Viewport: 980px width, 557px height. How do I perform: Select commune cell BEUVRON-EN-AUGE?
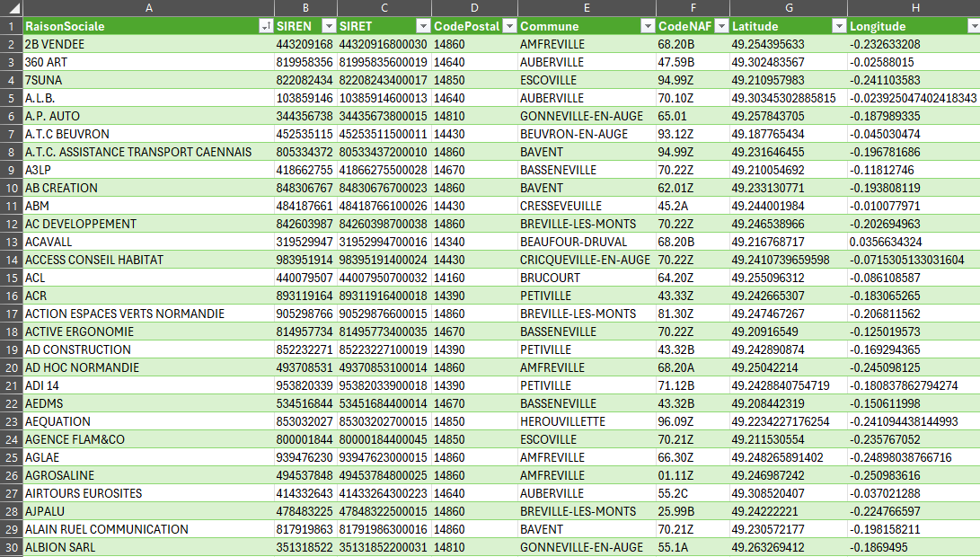(x=587, y=135)
